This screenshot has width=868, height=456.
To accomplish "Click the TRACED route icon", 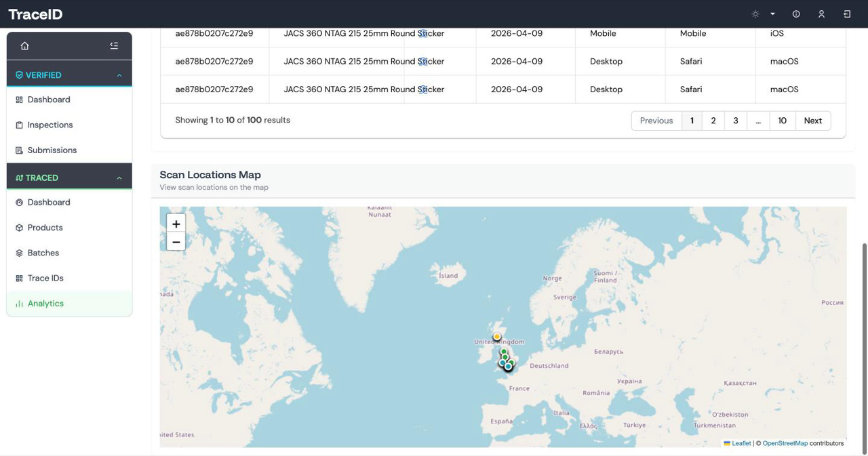I will 19,178.
